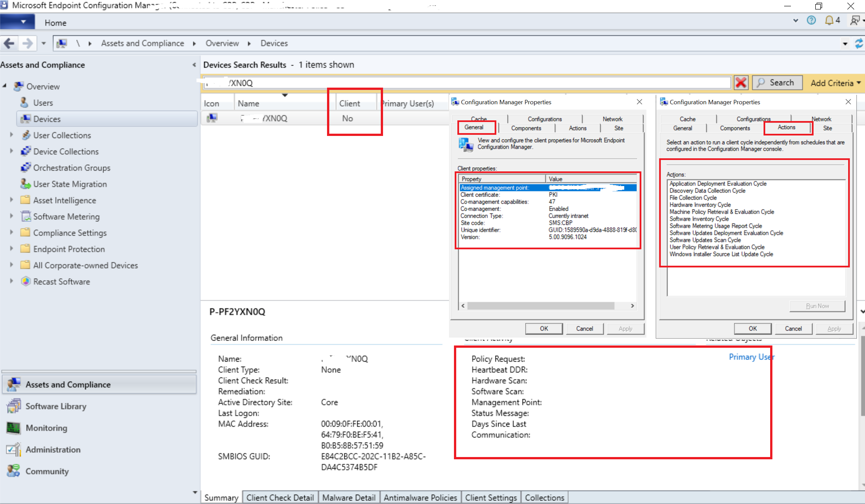Switch to the Client Check Detail tab
865x504 pixels.
point(280,497)
